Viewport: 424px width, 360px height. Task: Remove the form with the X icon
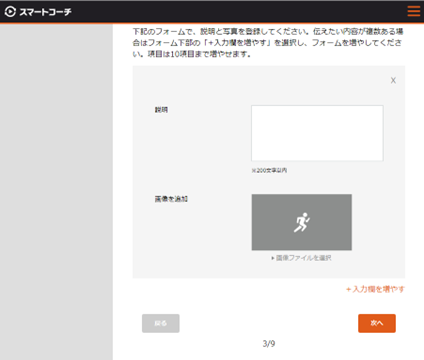pos(393,80)
